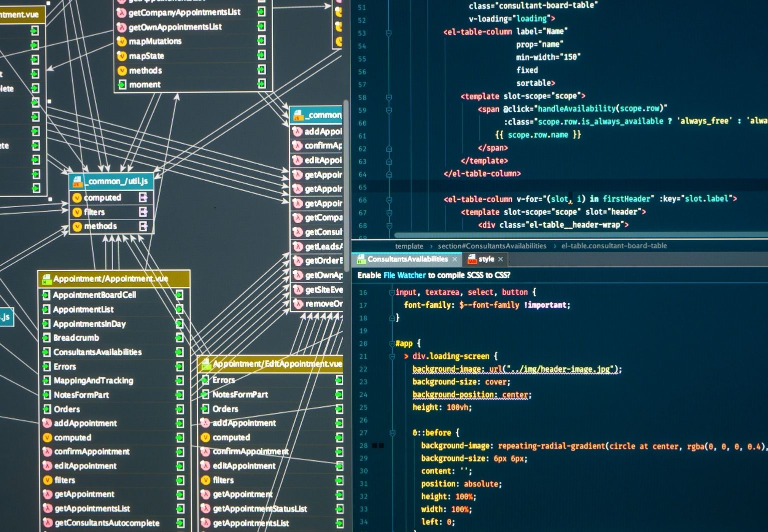The image size is (768, 532).
Task: Click the JS file icon on _common_/util.js node
Action: [77, 181]
